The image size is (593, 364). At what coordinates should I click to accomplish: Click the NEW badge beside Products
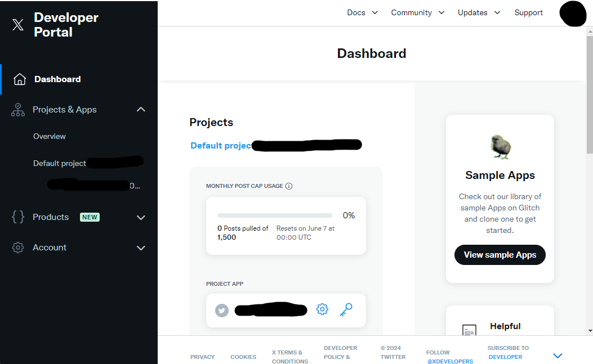point(90,217)
